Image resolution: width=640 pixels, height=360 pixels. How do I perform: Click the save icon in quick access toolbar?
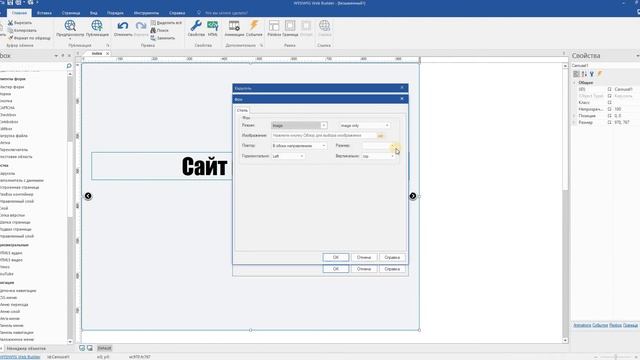click(10, 2)
